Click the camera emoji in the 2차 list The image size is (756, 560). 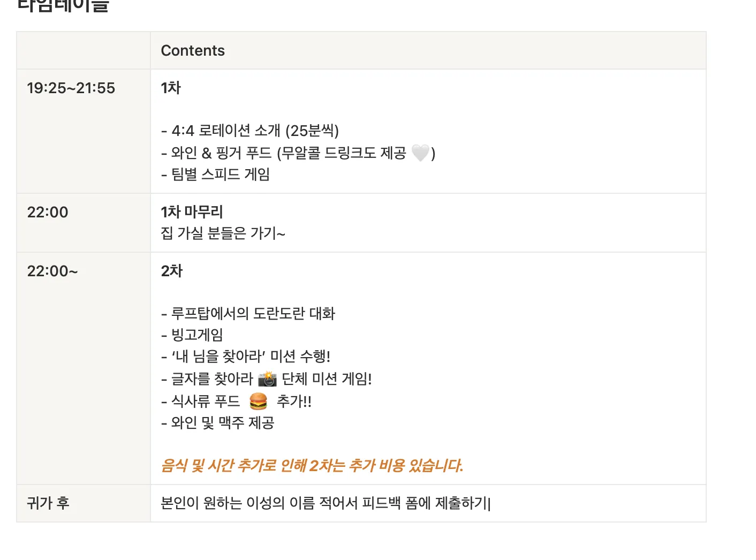(x=267, y=379)
